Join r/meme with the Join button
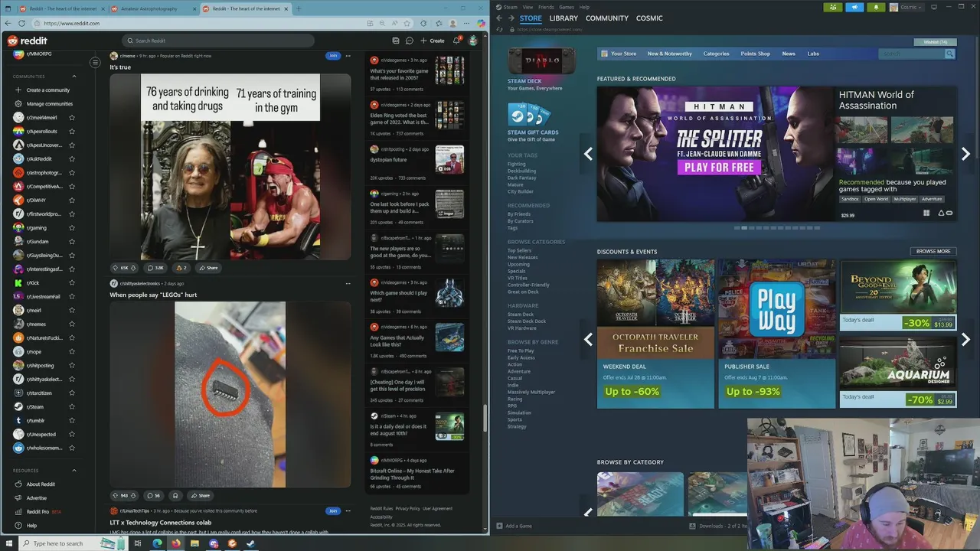The image size is (980, 551). click(333, 56)
